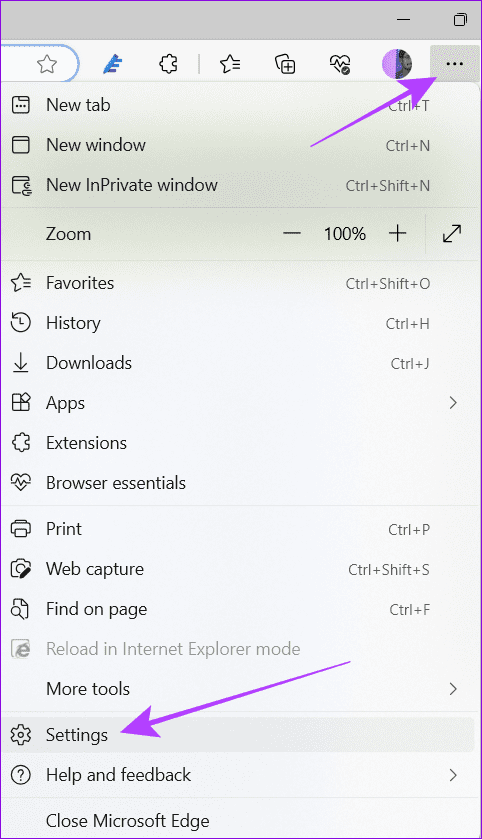The height and width of the screenshot is (840, 482).
Task: Open the blue feather extension icon
Action: [112, 65]
